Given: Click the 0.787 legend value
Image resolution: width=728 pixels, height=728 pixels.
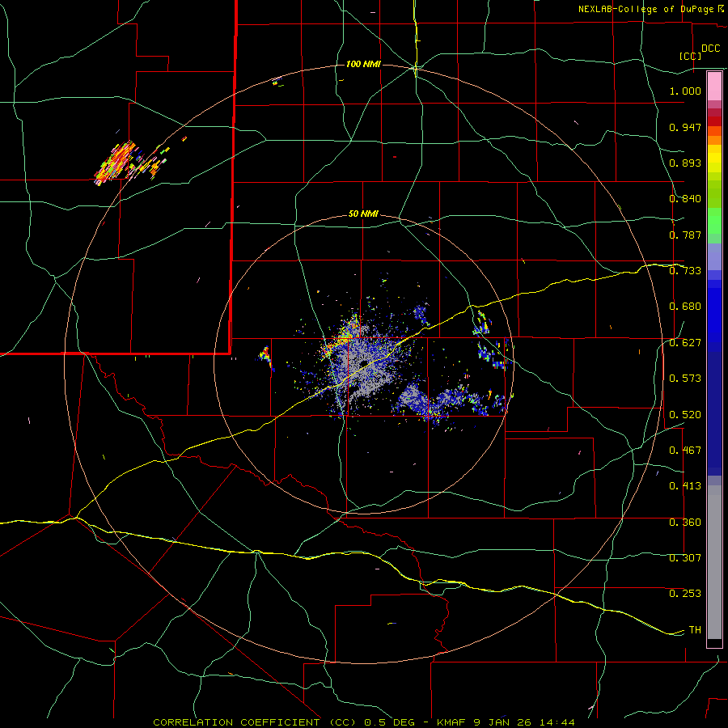Looking at the screenshot, I should point(685,235).
